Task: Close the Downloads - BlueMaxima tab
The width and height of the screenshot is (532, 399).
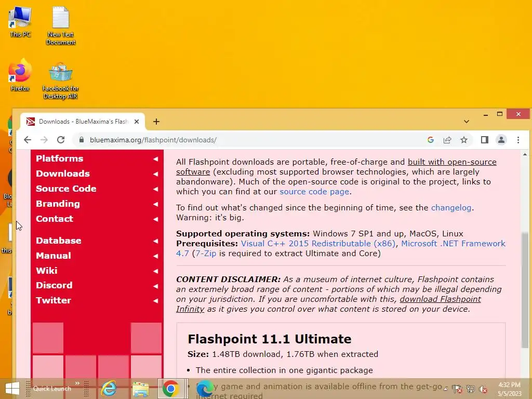Action: click(137, 122)
